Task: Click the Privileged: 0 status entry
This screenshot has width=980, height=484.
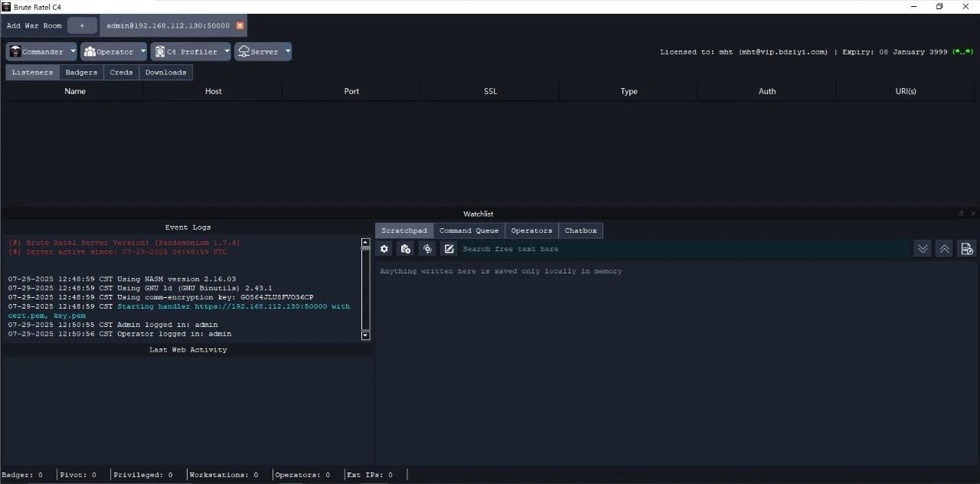Action: point(143,475)
